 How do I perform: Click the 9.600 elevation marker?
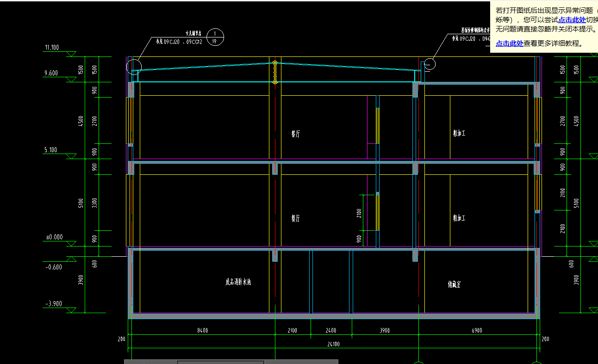[51, 73]
